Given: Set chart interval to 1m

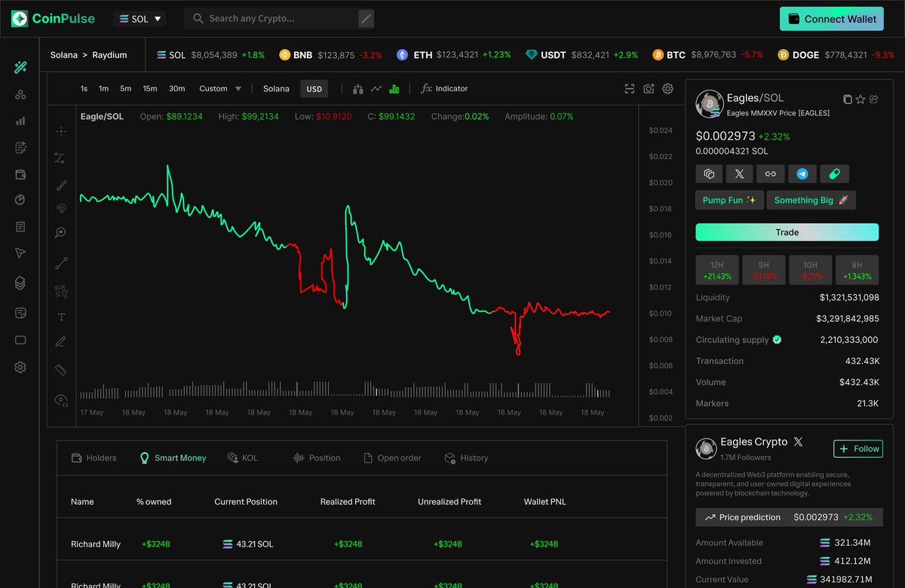Looking at the screenshot, I should point(103,89).
